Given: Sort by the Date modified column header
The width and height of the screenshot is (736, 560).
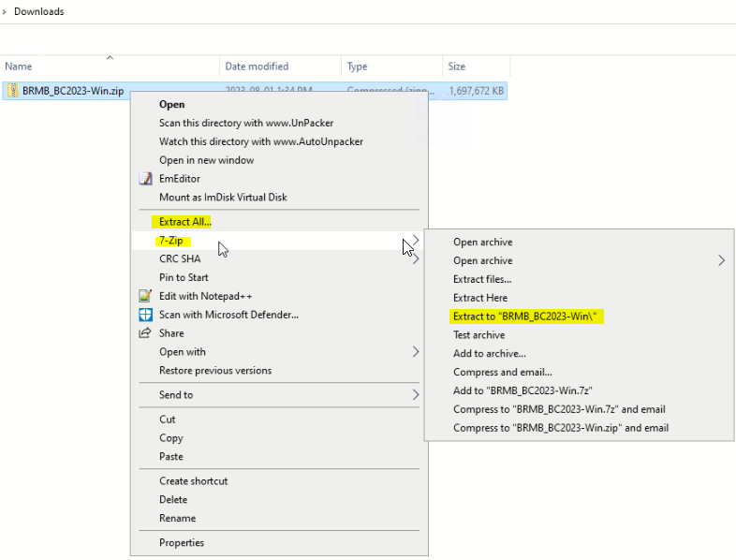Looking at the screenshot, I should pos(257,66).
